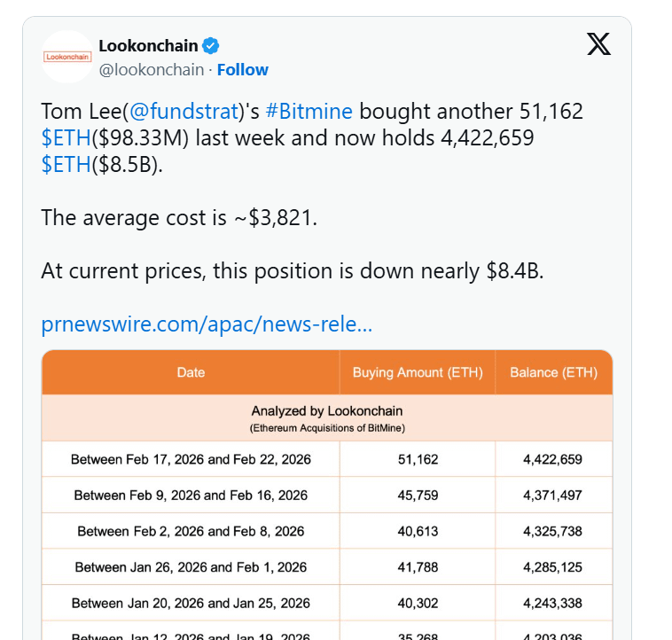Click the tweet's average cost text

[179, 218]
